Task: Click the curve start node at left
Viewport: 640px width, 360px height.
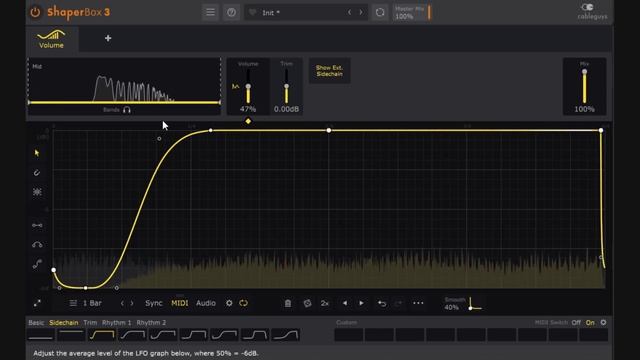Action: 54,270
